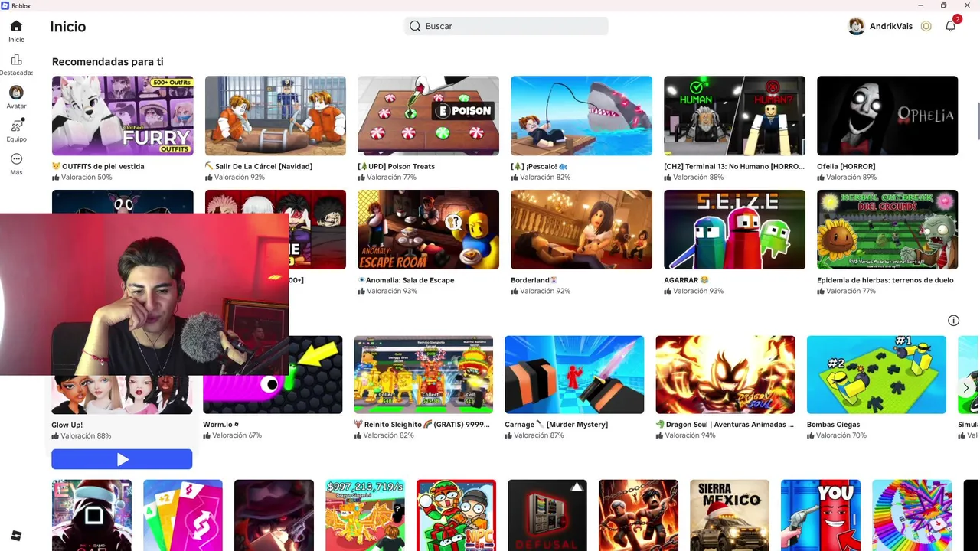Open Terminal 13 No Humano thumbnail

pyautogui.click(x=734, y=116)
